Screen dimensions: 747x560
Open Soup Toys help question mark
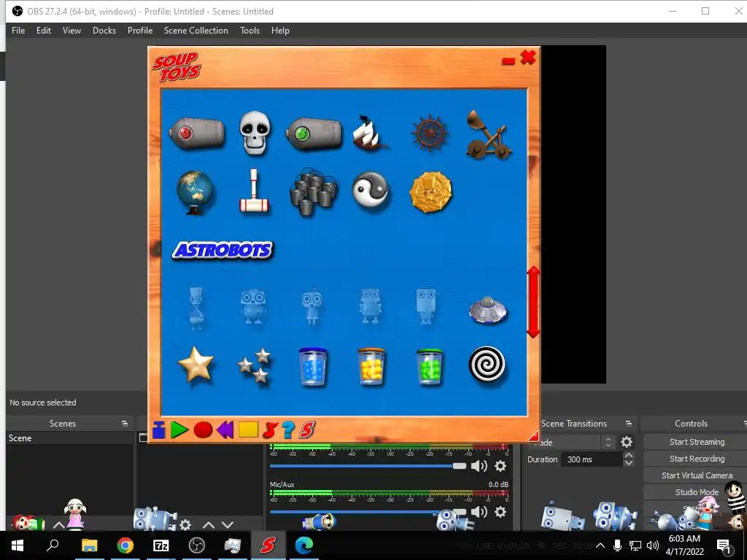pos(287,430)
